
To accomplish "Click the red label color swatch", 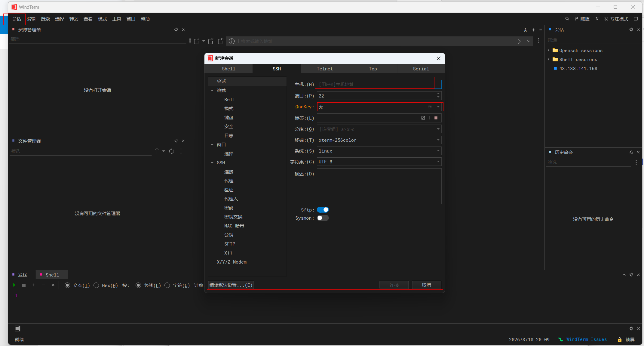I will coord(436,118).
